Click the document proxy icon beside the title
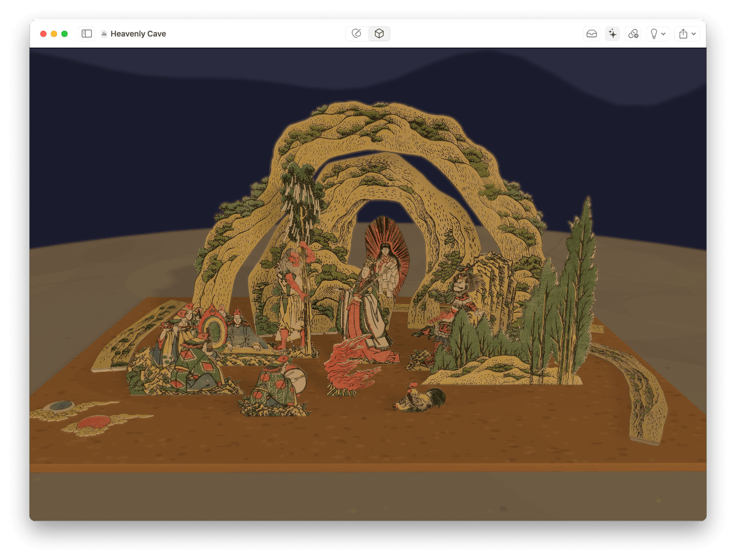The height and width of the screenshot is (560, 736). [104, 34]
